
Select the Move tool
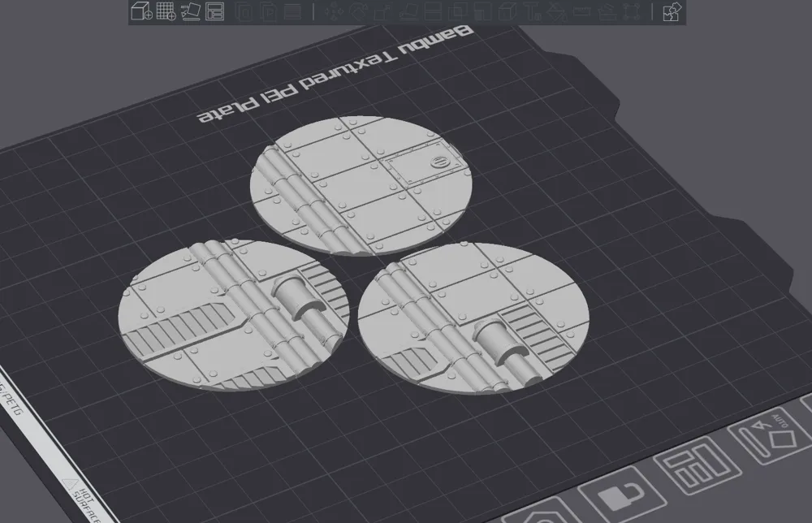click(x=334, y=11)
